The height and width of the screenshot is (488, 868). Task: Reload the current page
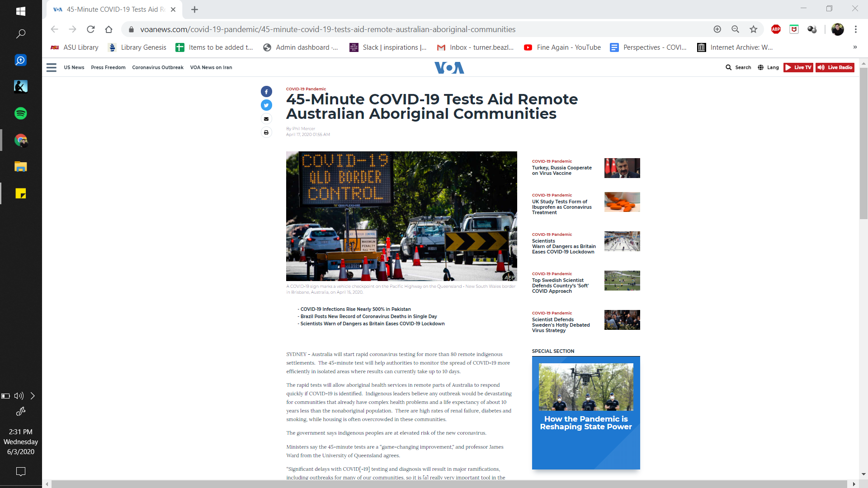91,29
